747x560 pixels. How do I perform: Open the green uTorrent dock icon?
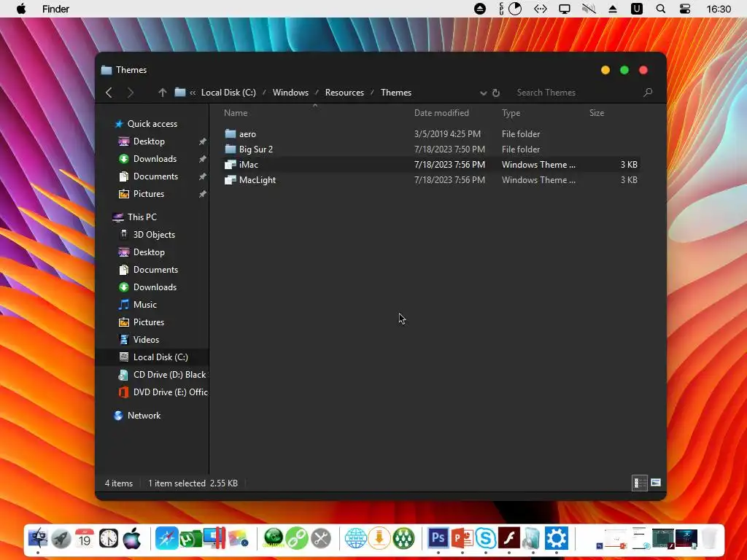click(x=190, y=539)
